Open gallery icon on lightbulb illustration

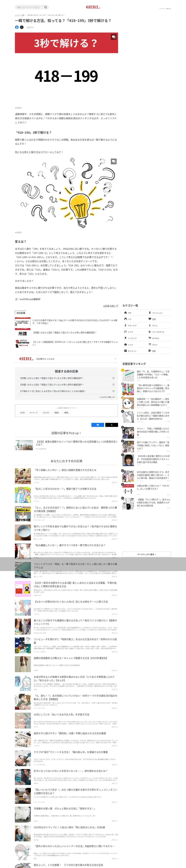(114, 161)
